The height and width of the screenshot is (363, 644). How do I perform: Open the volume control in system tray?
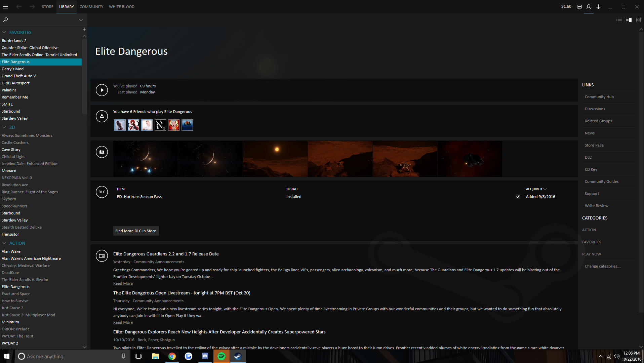point(617,356)
